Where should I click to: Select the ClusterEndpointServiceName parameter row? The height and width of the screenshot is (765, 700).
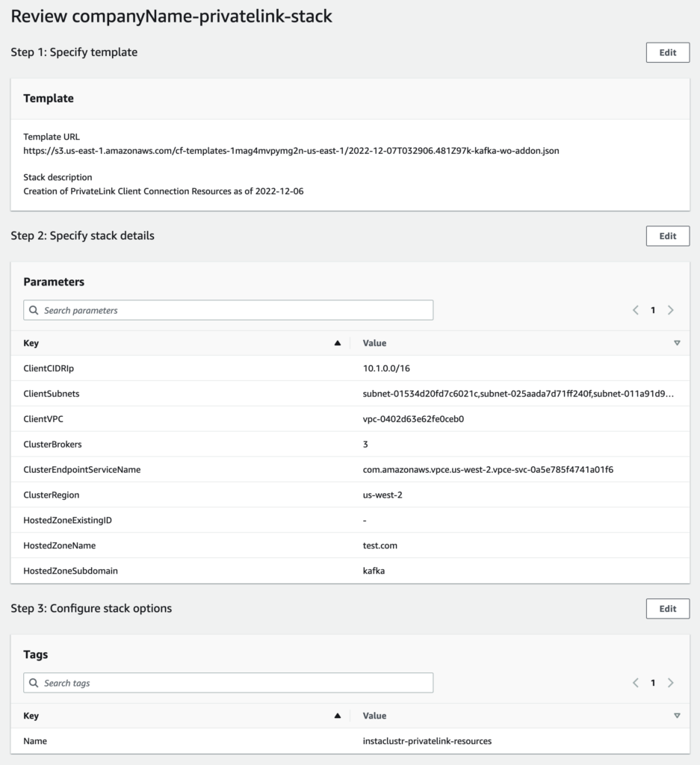pyautogui.click(x=82, y=470)
